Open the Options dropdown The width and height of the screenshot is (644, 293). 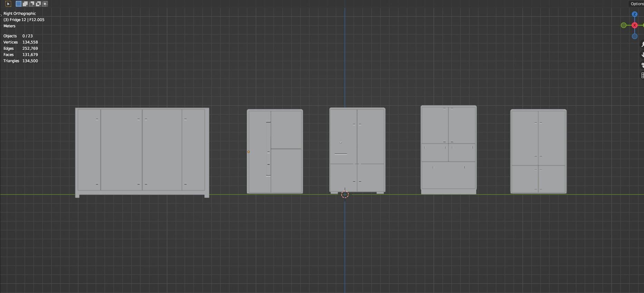637,4
